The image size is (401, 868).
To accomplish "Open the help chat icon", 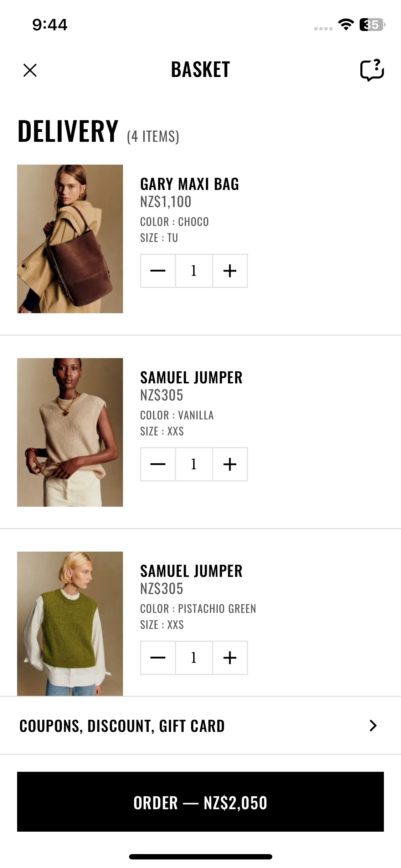I will point(372,70).
